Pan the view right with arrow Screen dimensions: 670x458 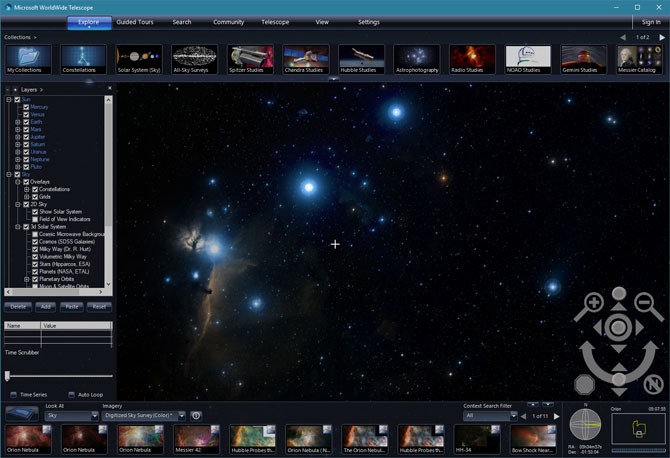click(639, 328)
